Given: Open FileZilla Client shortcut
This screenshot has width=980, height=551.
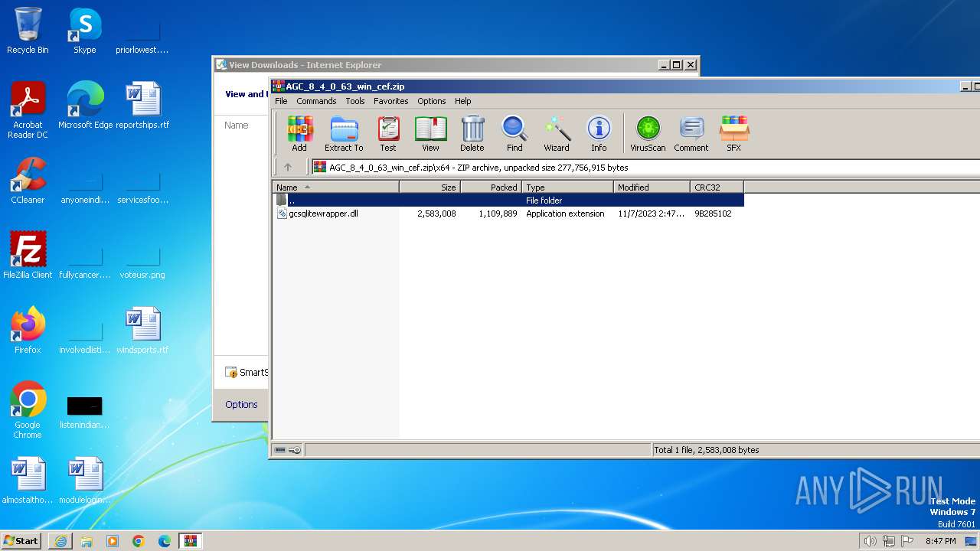Looking at the screenshot, I should point(28,256).
